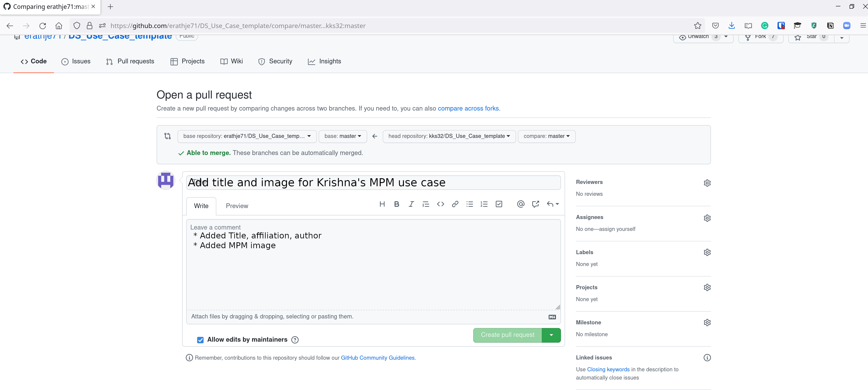Open Reviewers gear settings
The image size is (868, 390).
(707, 183)
